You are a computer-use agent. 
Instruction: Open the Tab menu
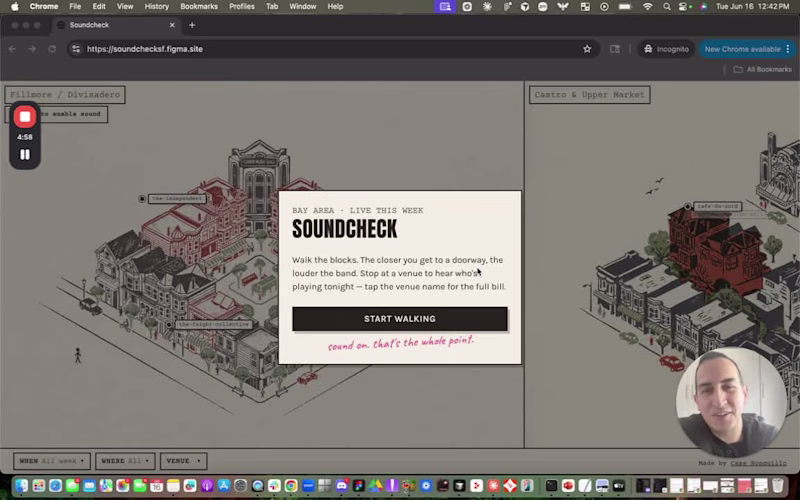click(x=272, y=7)
